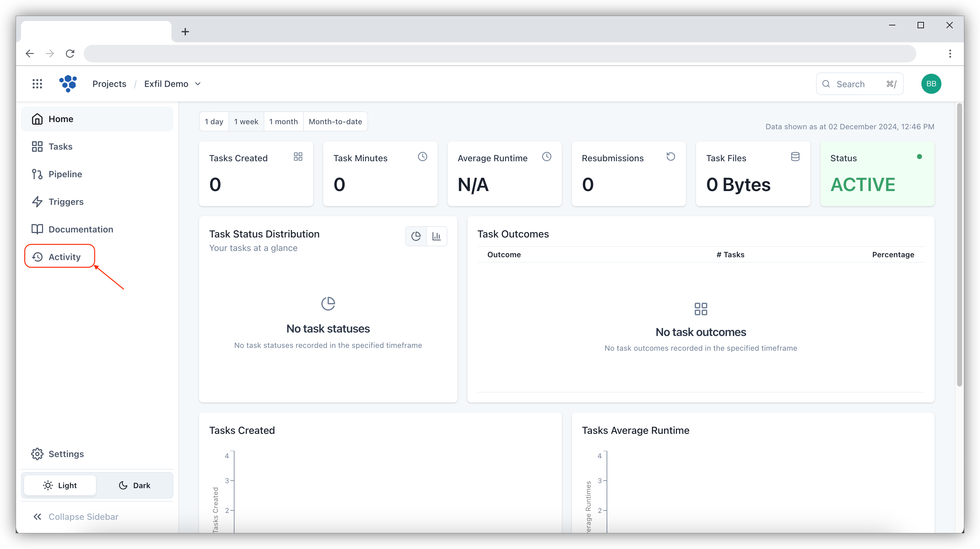This screenshot has width=980, height=549.
Task: Switch to Dark theme mode
Action: 134,485
